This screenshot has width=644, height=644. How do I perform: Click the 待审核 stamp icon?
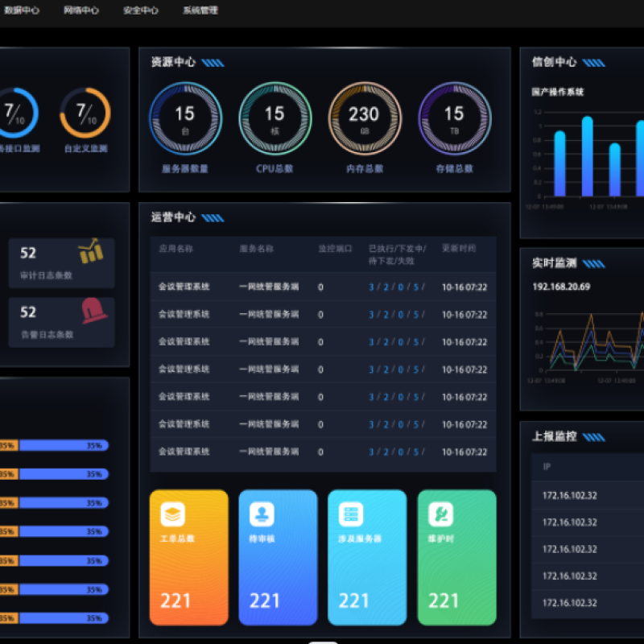tap(262, 514)
